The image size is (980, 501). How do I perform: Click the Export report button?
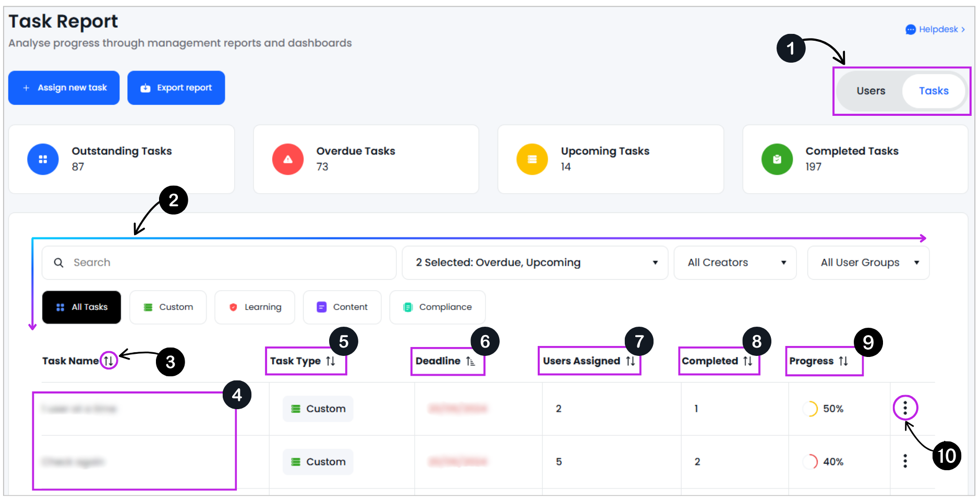tap(176, 87)
